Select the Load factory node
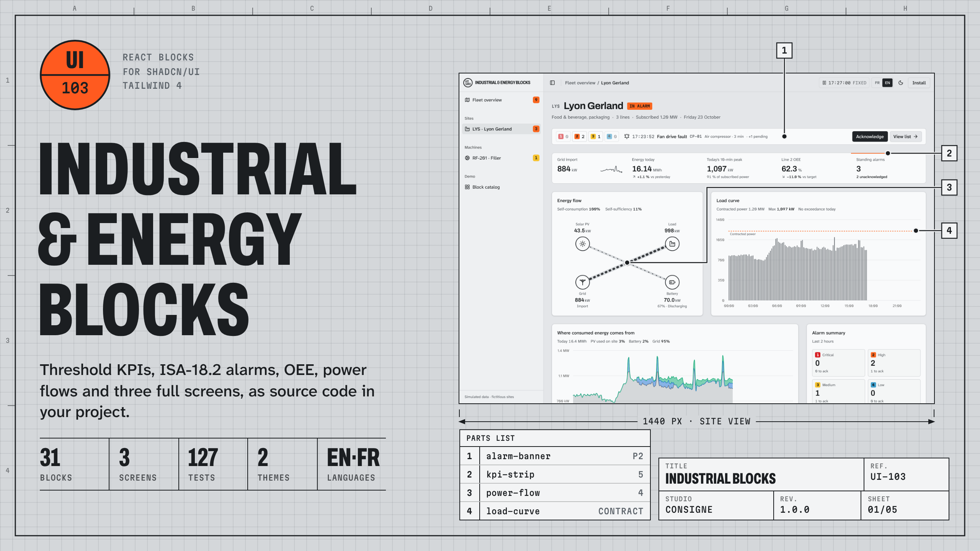Image resolution: width=980 pixels, height=551 pixels. click(672, 244)
